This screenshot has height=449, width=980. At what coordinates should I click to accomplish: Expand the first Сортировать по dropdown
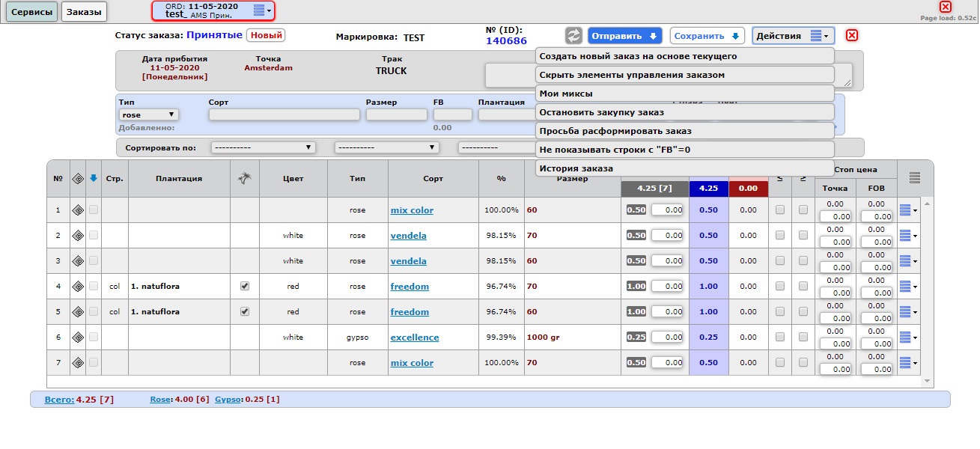[263, 147]
